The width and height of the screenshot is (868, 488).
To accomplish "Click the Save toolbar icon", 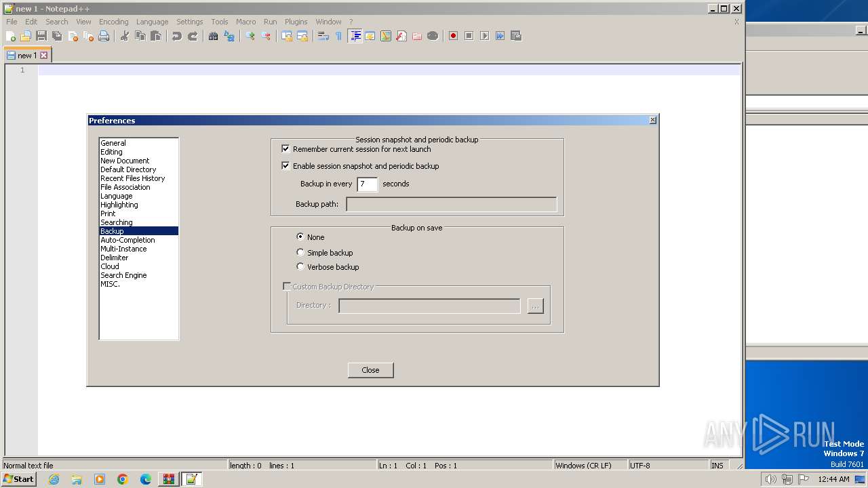I will point(41,36).
